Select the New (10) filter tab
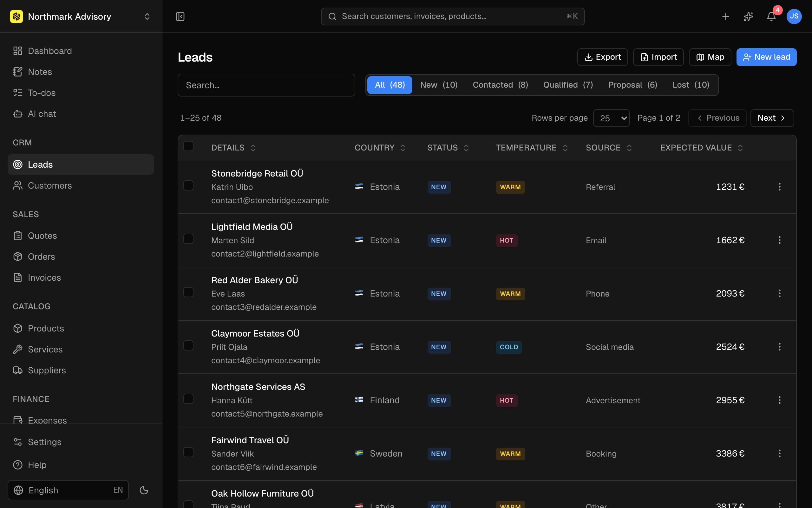 coord(439,85)
